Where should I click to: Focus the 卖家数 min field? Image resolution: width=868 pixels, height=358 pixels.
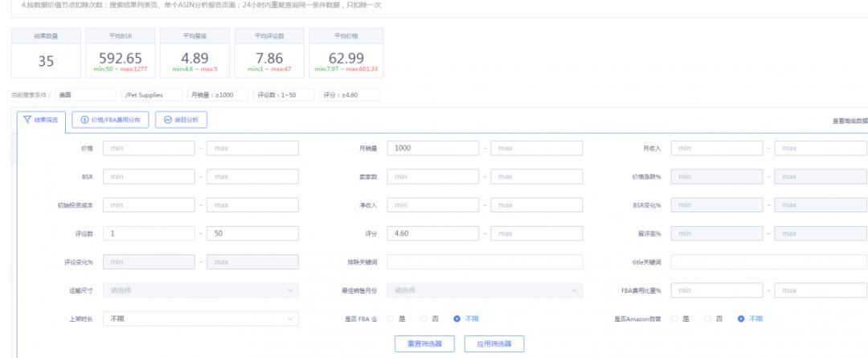(x=433, y=176)
